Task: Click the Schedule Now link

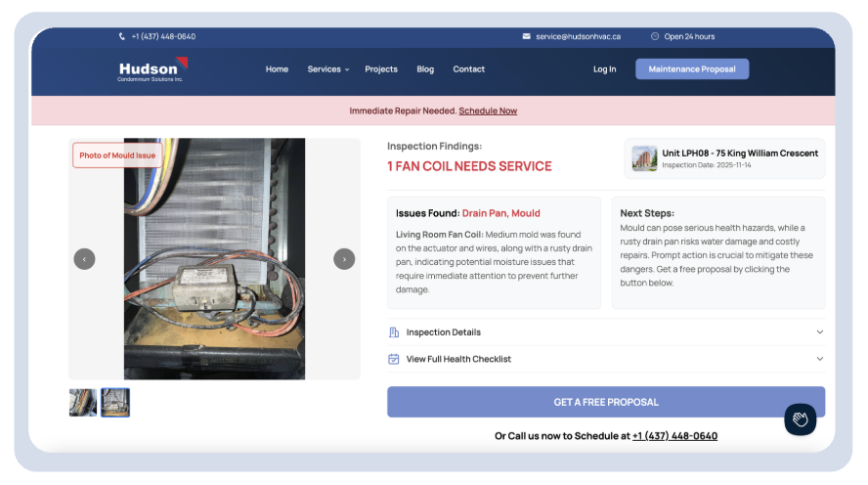Action: [488, 110]
